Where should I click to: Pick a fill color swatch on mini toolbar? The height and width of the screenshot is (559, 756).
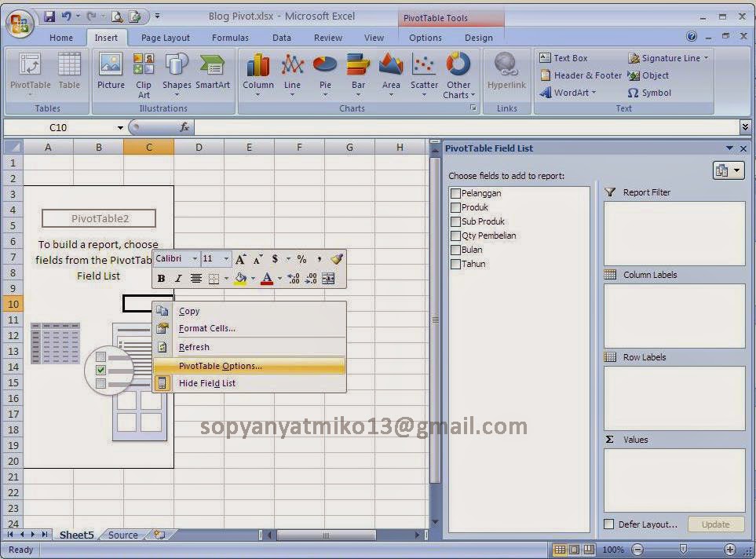tap(240, 278)
